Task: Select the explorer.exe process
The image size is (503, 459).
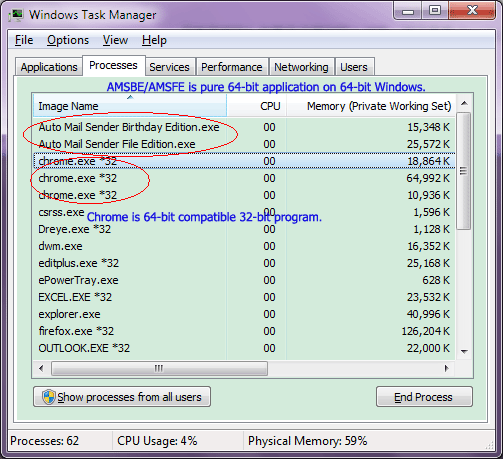Action: 244,314
